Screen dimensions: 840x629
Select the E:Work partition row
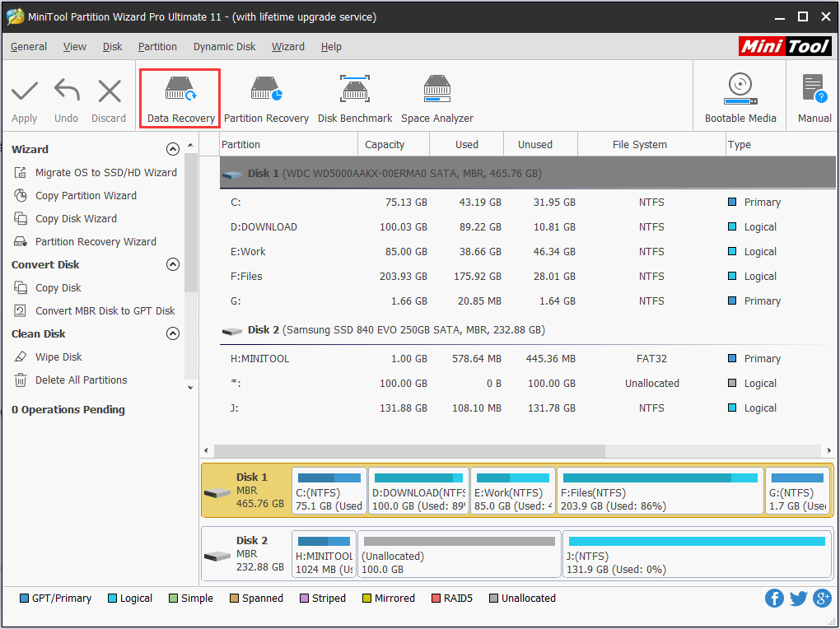click(528, 251)
